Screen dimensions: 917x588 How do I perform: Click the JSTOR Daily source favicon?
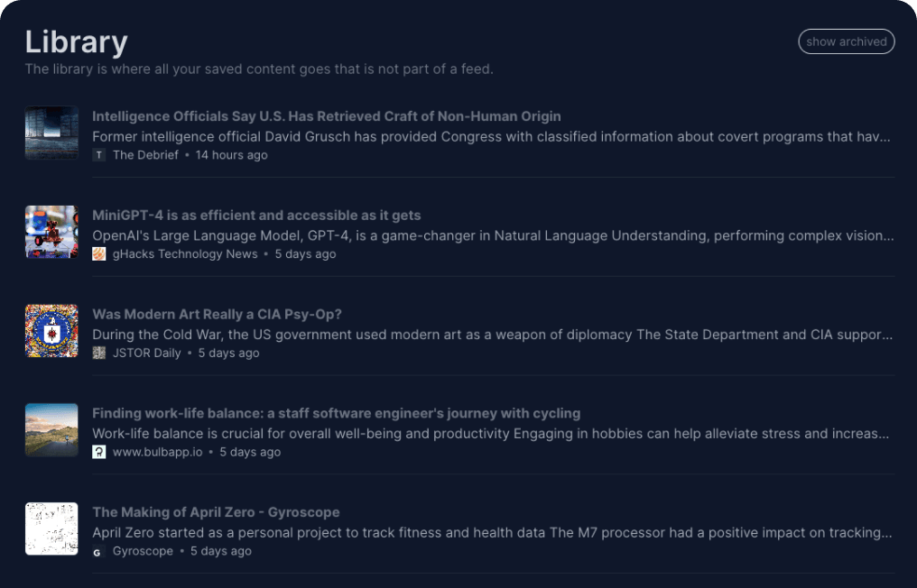pos(99,354)
